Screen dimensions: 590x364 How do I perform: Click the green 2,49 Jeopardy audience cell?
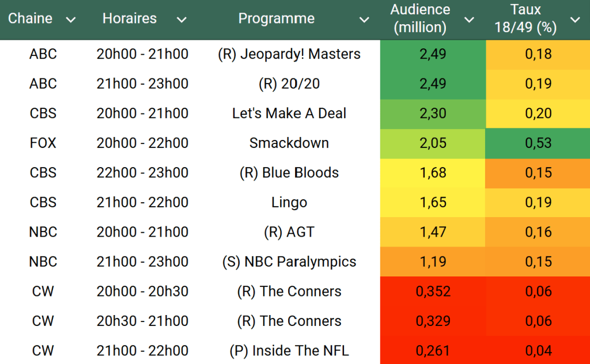(433, 54)
